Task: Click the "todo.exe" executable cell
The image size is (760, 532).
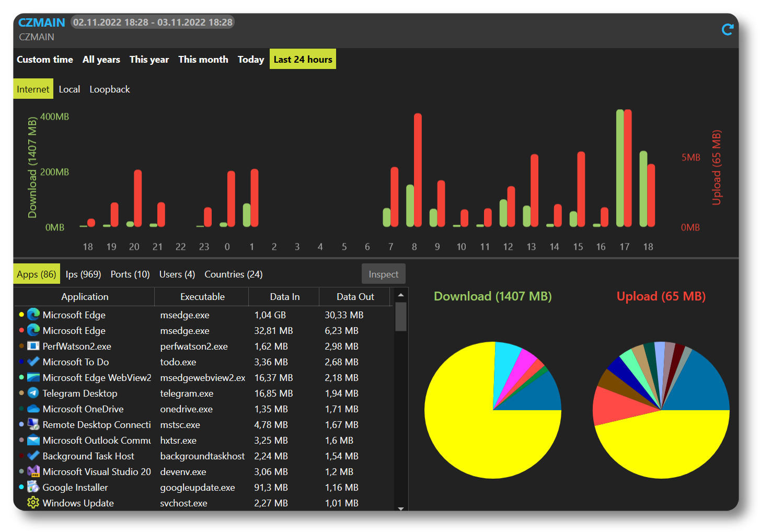Action: 178,362
